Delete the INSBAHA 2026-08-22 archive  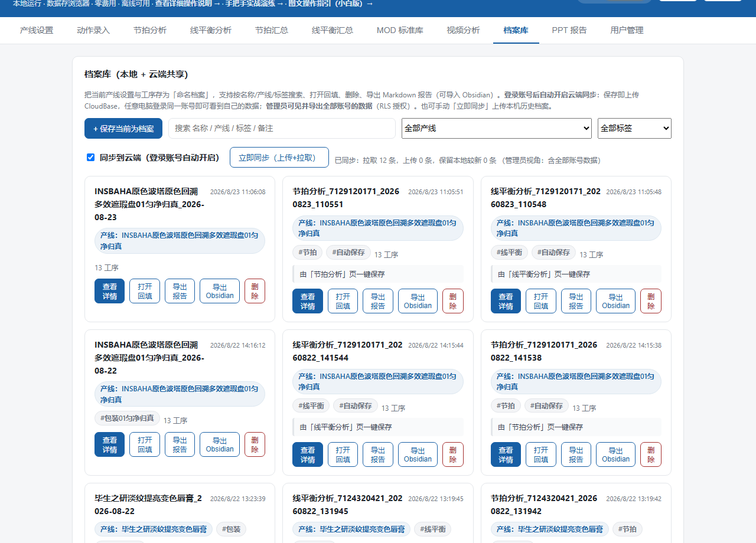point(255,444)
